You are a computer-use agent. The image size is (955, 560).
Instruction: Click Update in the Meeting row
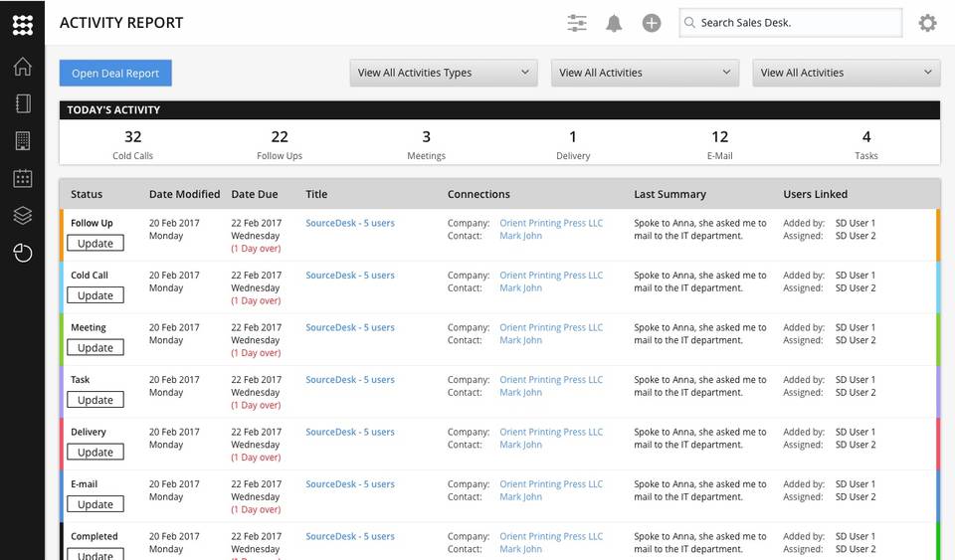click(95, 347)
